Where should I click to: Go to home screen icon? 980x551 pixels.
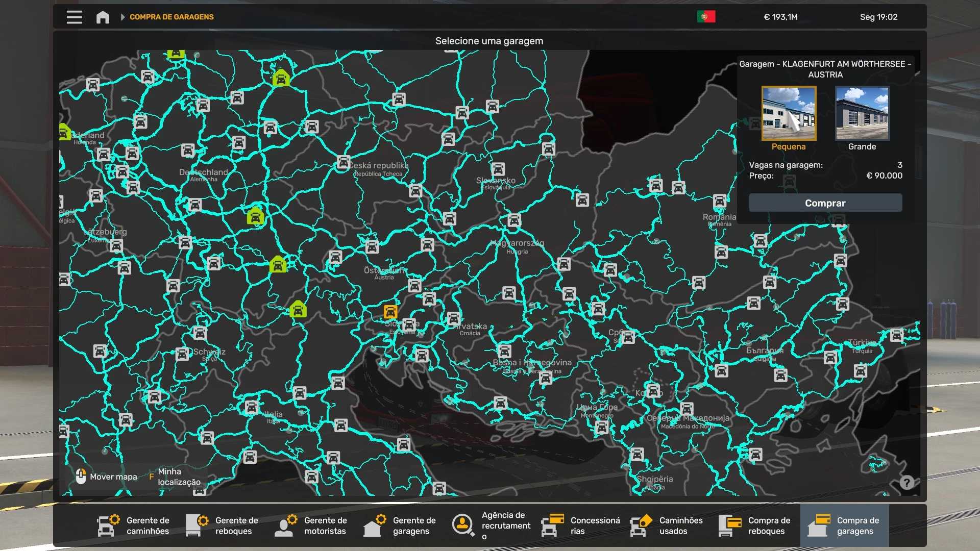point(103,17)
